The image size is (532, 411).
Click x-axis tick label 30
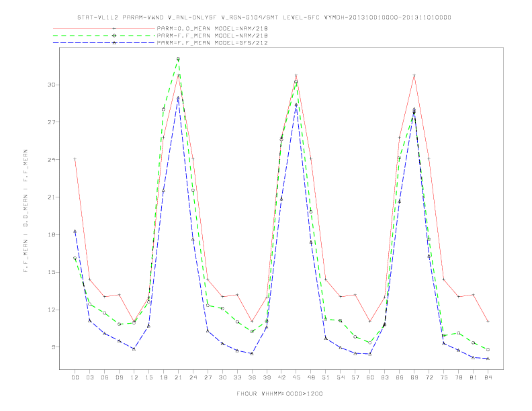pyautogui.click(x=222, y=377)
